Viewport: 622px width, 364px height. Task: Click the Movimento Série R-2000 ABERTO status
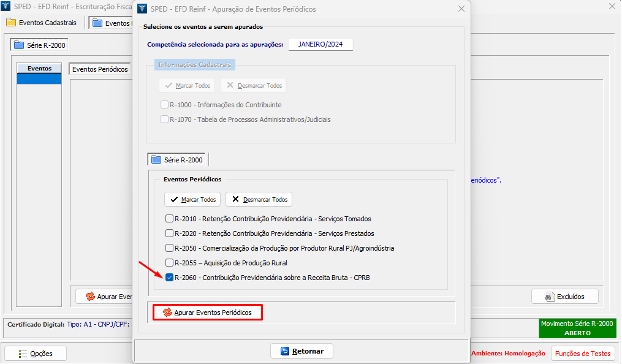tap(577, 328)
